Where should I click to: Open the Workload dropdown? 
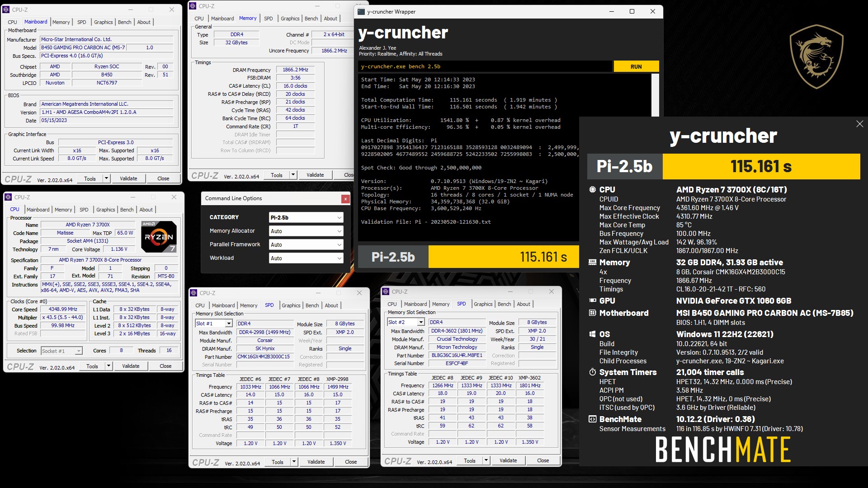coord(306,258)
